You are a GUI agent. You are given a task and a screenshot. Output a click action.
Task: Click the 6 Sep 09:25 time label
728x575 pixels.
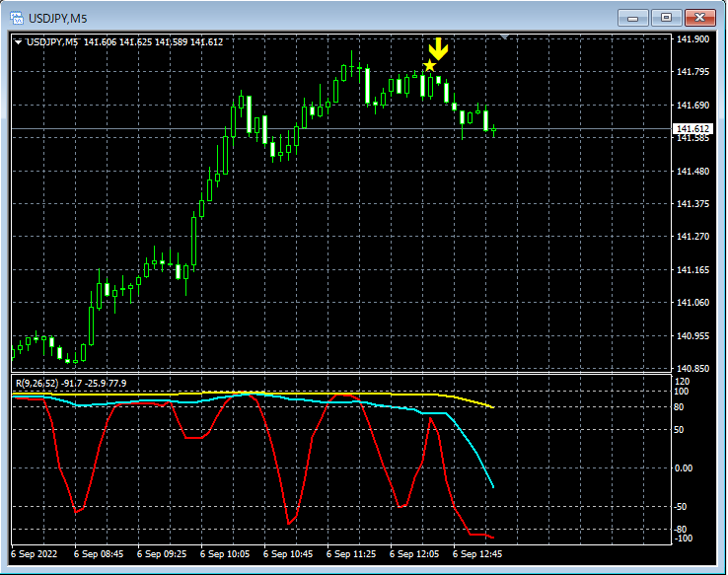point(162,554)
